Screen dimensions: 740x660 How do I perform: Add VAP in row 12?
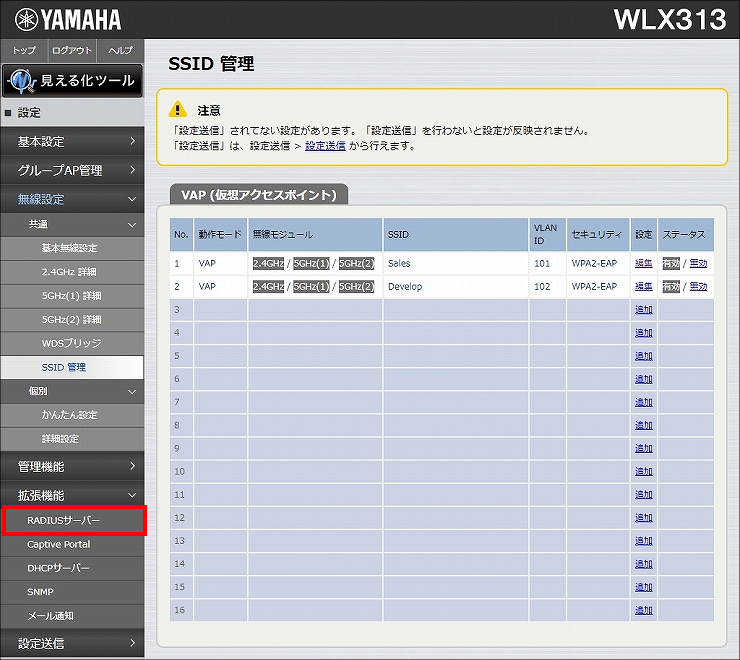tap(643, 517)
